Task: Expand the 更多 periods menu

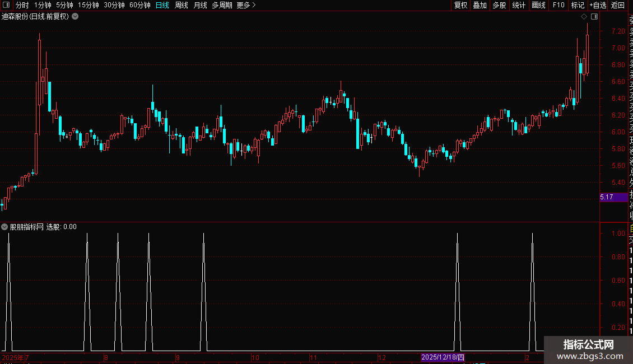Action: (x=246, y=5)
